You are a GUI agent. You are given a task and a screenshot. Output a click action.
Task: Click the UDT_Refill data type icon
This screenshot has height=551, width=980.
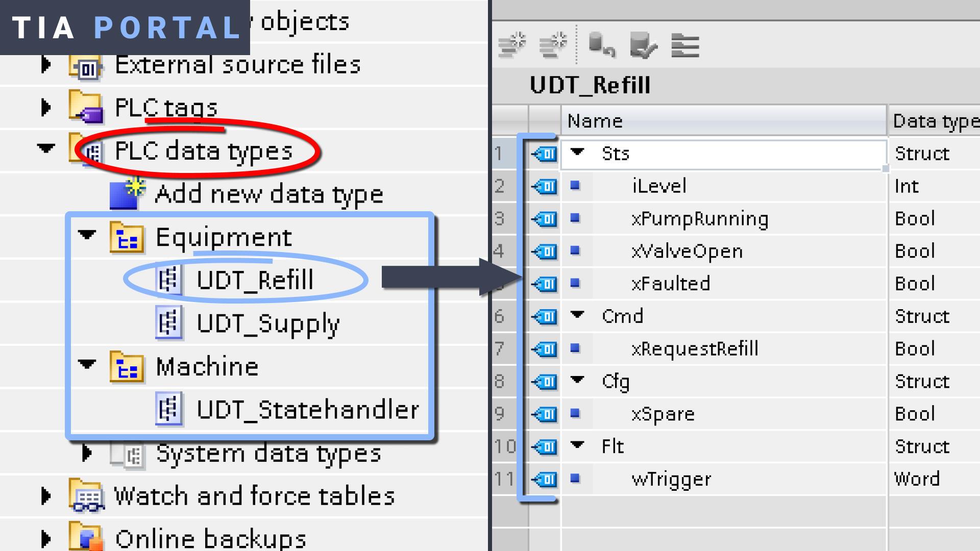click(x=169, y=280)
